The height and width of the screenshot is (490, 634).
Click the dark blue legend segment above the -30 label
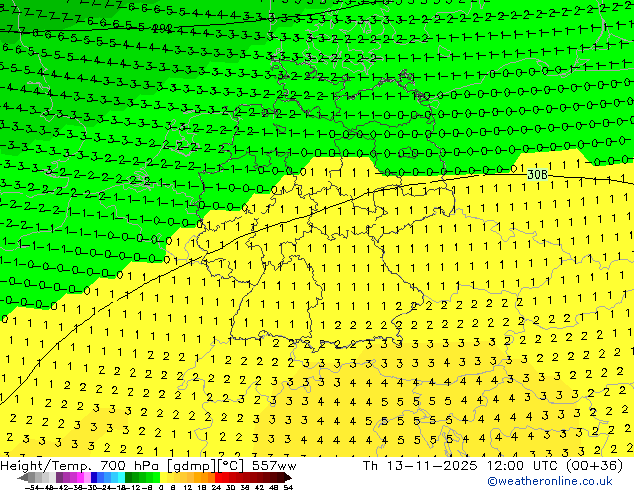pos(94,478)
